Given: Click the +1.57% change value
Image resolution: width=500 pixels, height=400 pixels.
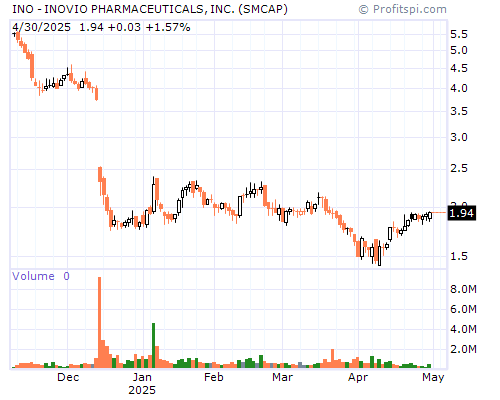Looking at the screenshot, I should [168, 27].
